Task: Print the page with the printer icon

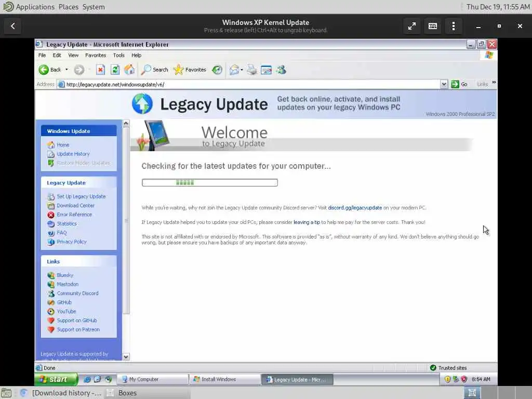Action: pyautogui.click(x=252, y=70)
